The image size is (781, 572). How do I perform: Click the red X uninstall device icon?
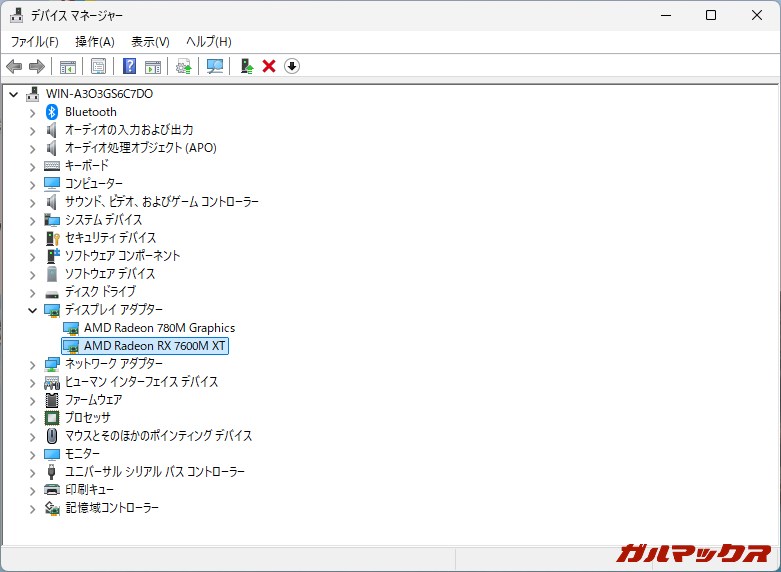269,66
